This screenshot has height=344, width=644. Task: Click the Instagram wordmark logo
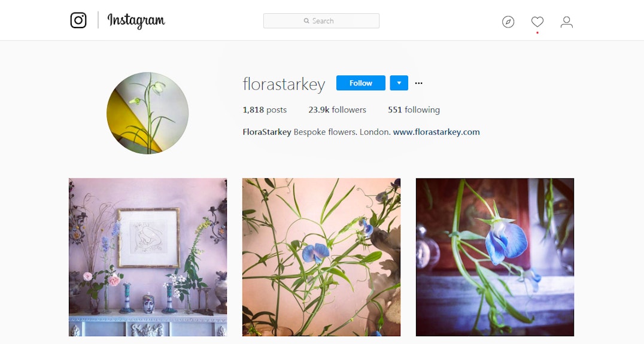pyautogui.click(x=136, y=20)
